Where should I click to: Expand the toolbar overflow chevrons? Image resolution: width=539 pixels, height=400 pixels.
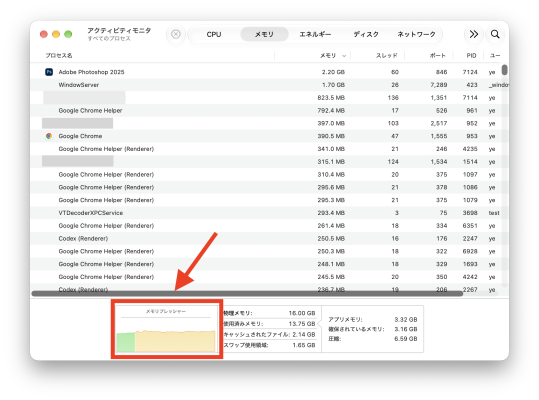(x=474, y=34)
